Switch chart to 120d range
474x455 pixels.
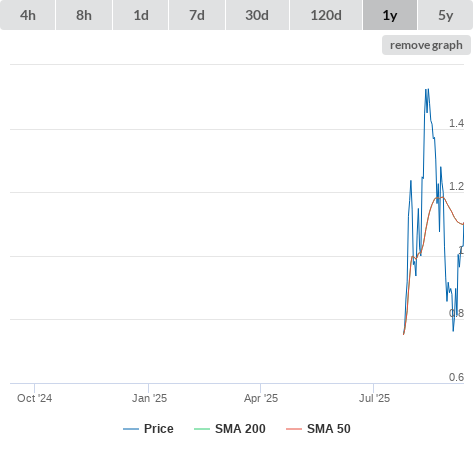[326, 15]
